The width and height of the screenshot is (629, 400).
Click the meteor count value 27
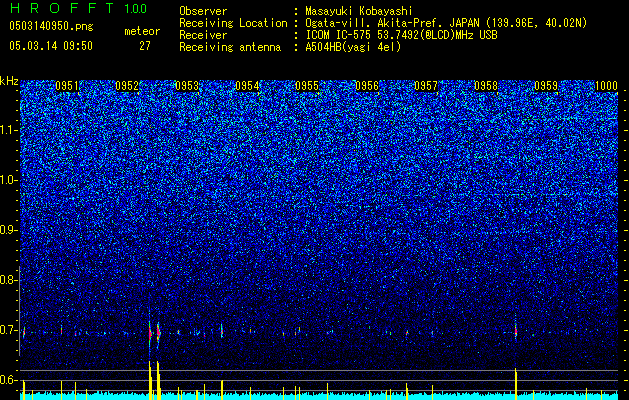pyautogui.click(x=145, y=46)
